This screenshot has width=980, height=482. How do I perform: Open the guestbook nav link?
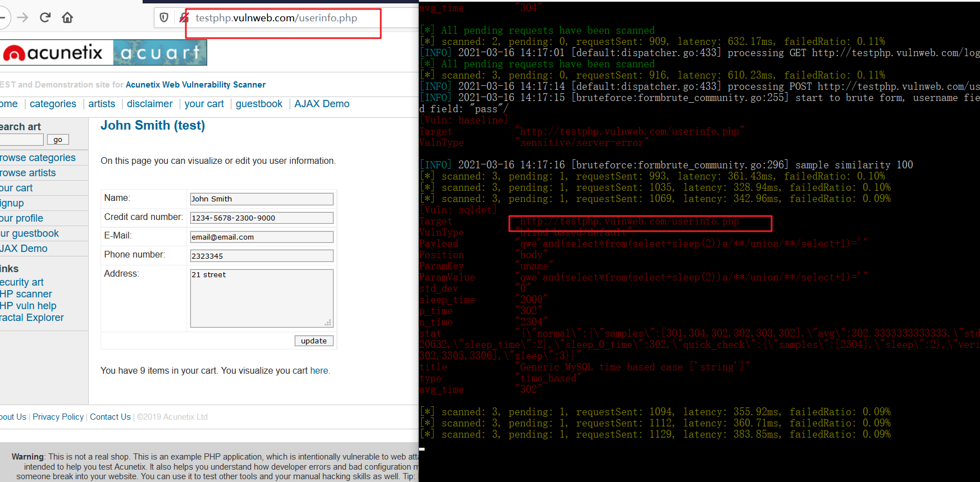tap(259, 104)
